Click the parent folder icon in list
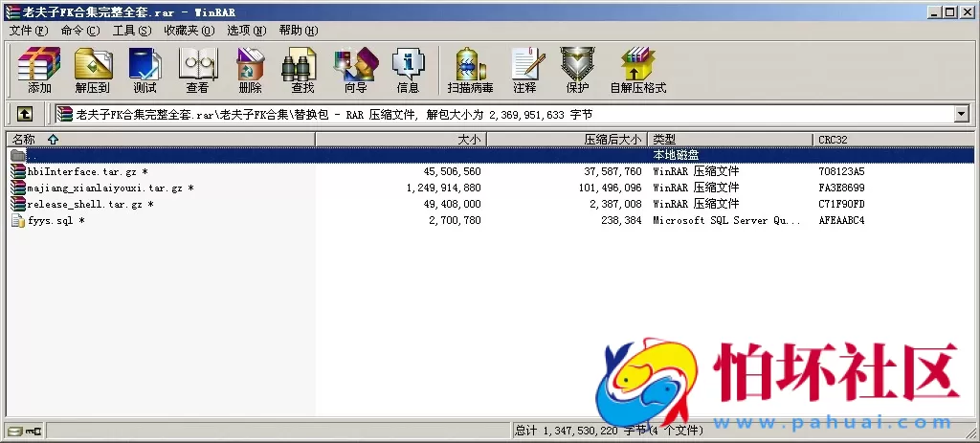 pos(18,155)
